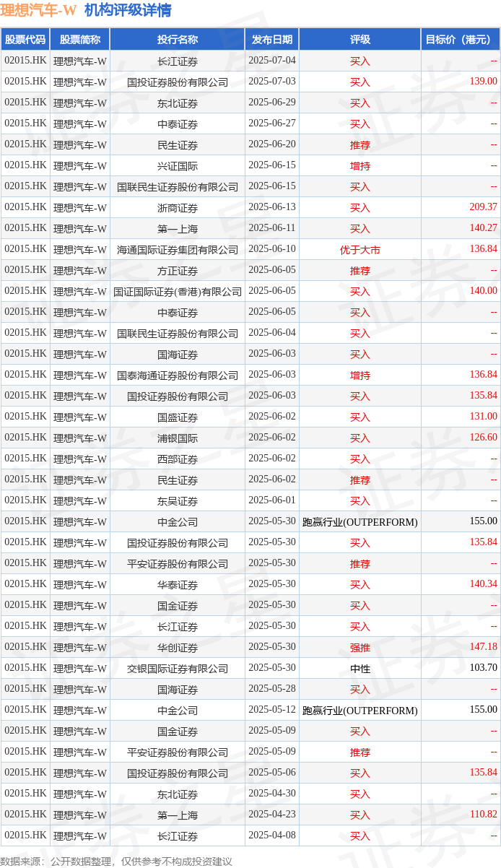The image size is (501, 868).
Task: Select the 股票代码 column header
Action: (25, 40)
